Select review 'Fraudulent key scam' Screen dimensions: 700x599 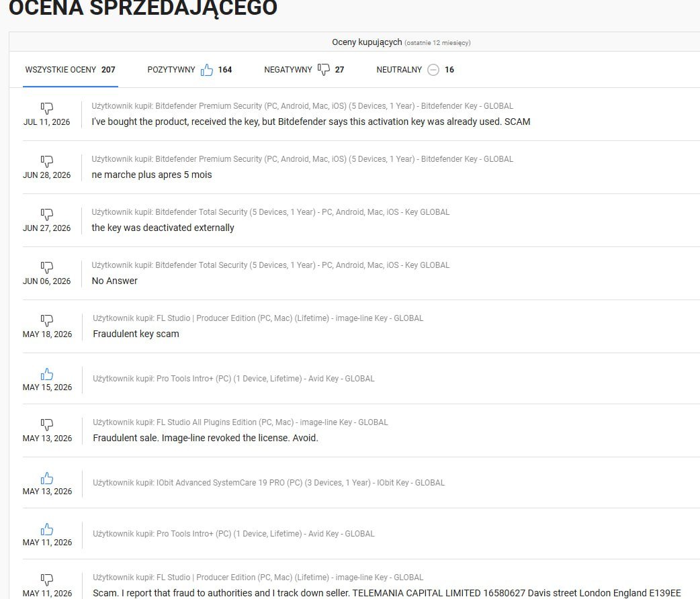[136, 334]
